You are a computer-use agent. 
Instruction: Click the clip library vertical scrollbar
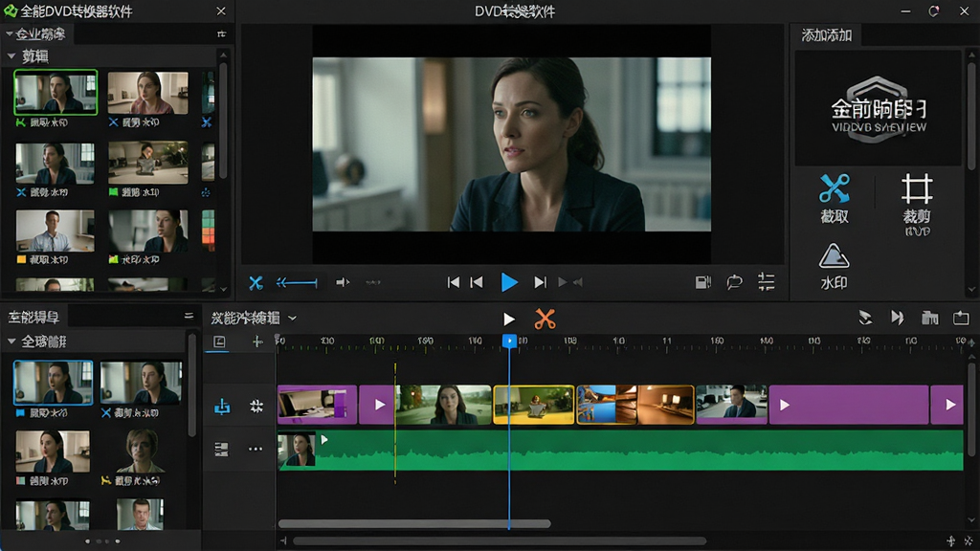(x=223, y=119)
